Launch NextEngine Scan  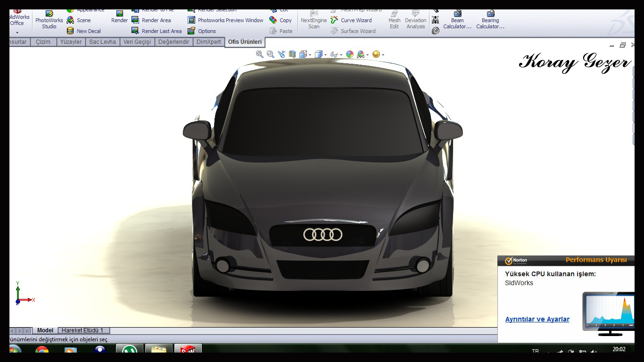pos(314,19)
